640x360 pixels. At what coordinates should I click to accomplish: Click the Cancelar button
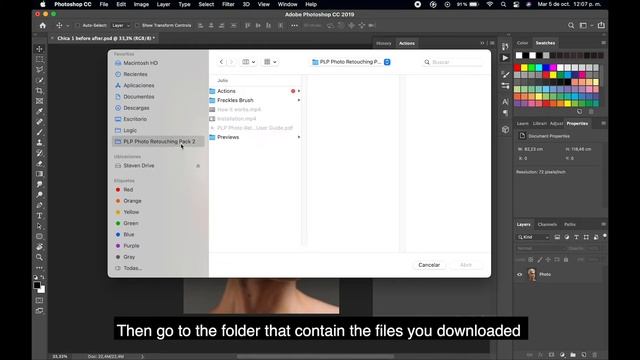429,265
